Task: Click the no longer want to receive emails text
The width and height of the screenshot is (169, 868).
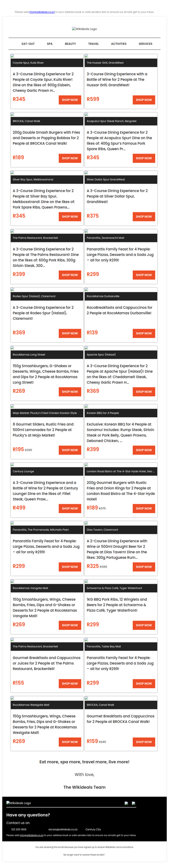Action: pos(84,855)
